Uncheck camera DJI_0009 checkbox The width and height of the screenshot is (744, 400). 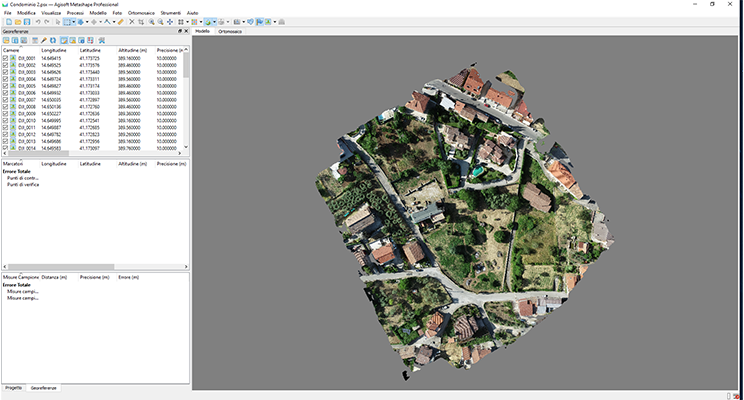point(5,113)
